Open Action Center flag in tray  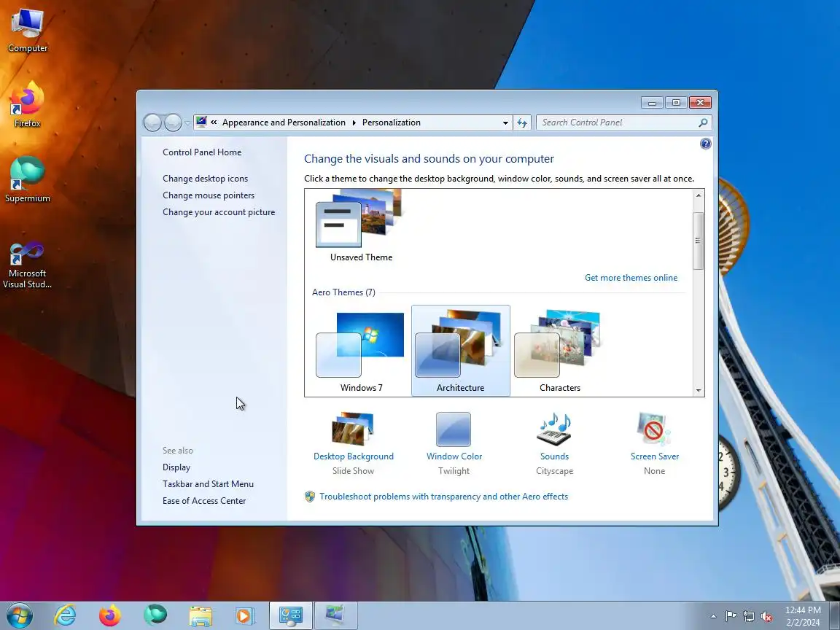tap(731, 616)
